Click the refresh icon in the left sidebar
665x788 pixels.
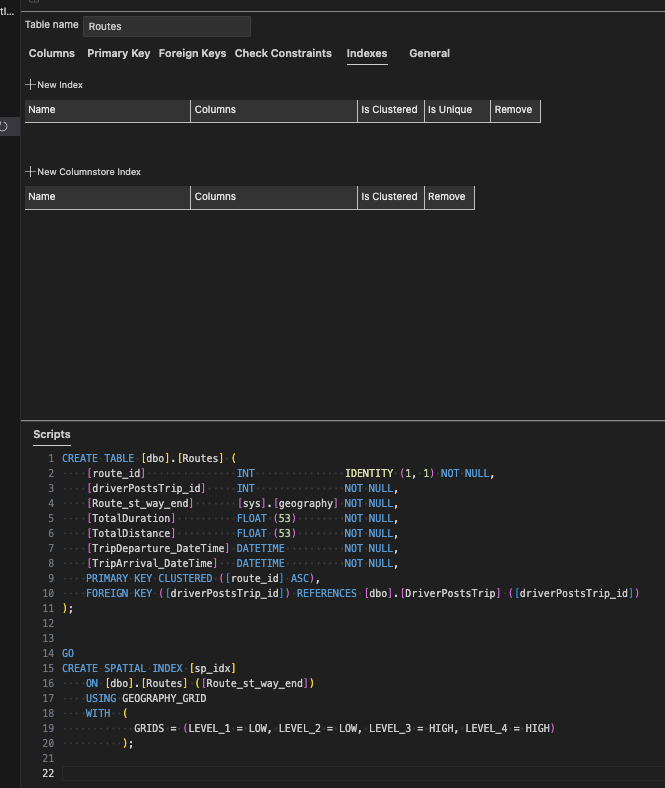[x=4, y=127]
